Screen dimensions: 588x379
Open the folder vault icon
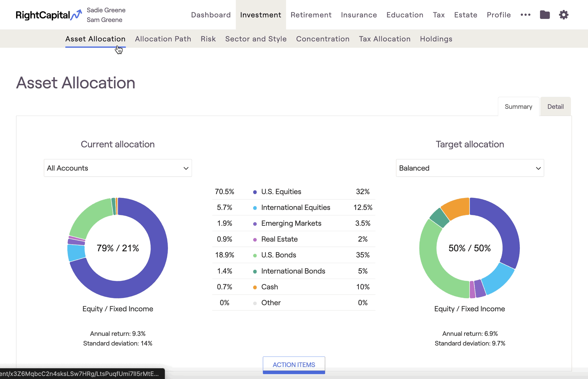(x=544, y=15)
